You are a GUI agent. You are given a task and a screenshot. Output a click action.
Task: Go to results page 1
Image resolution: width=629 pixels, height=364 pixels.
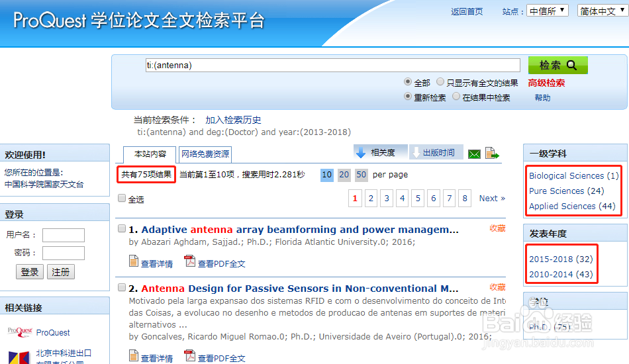point(355,198)
